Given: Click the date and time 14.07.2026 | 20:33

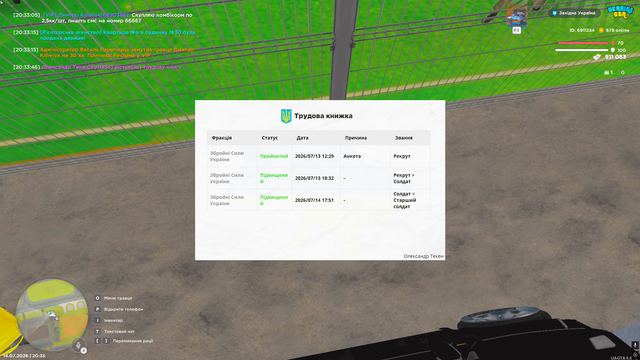Looking at the screenshot, I should tap(24, 356).
